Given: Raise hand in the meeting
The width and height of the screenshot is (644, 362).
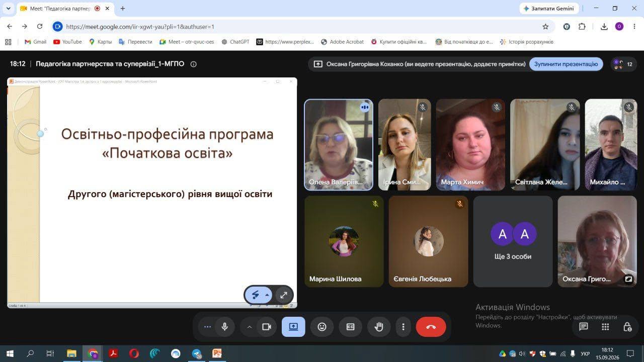Looking at the screenshot, I should coord(379,327).
